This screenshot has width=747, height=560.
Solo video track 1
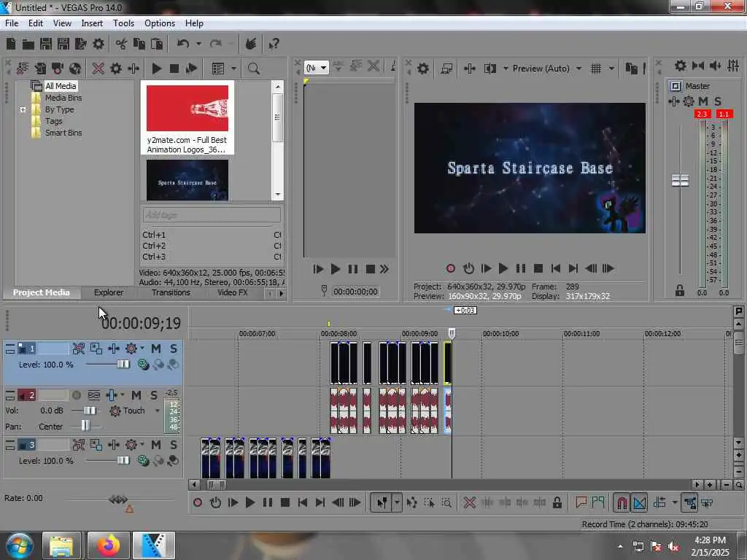tap(174, 349)
